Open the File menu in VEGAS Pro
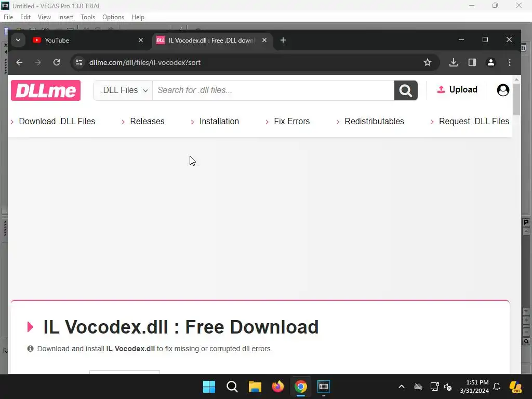 [8, 17]
